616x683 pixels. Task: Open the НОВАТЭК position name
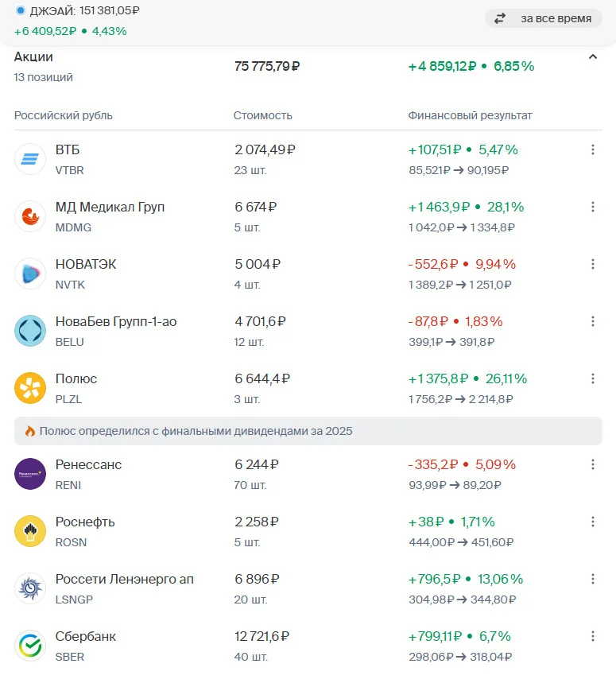[86, 264]
